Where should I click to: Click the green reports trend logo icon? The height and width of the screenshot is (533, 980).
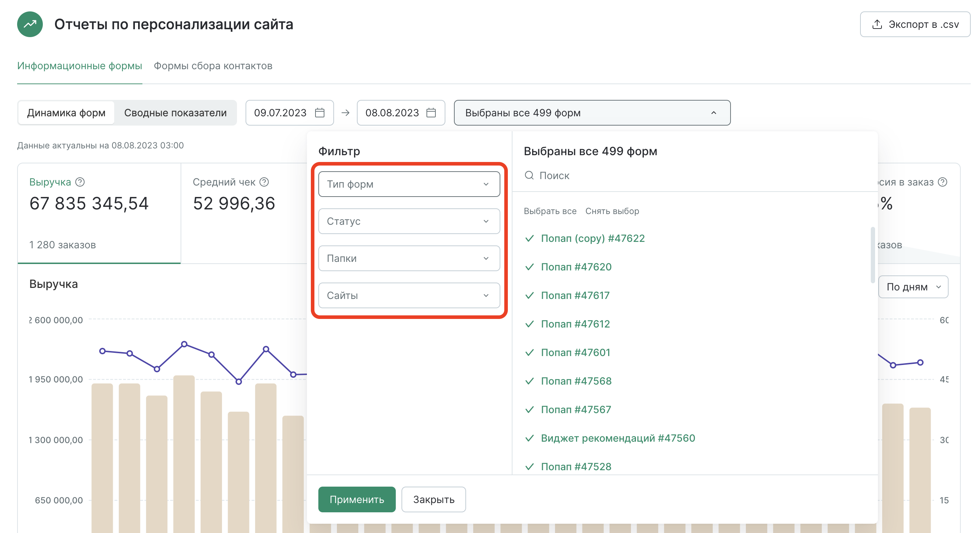click(30, 24)
